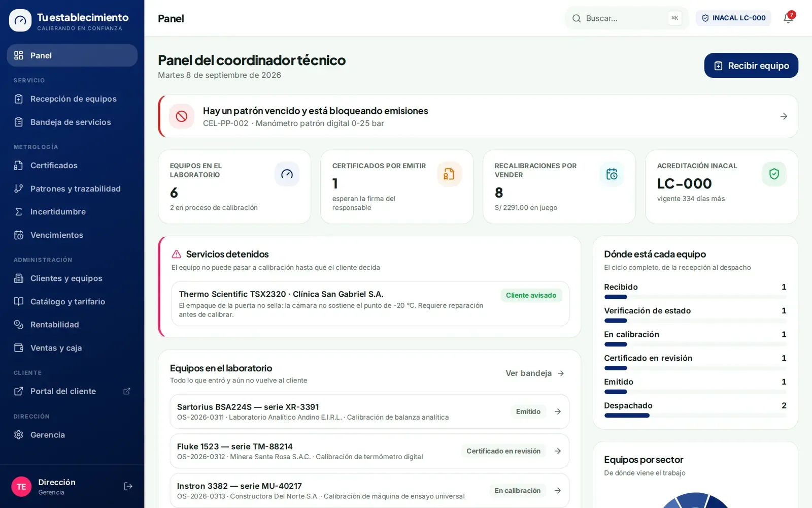The image size is (812, 508).
Task: Click the En calibración status on Instron row
Action: pyautogui.click(x=518, y=491)
